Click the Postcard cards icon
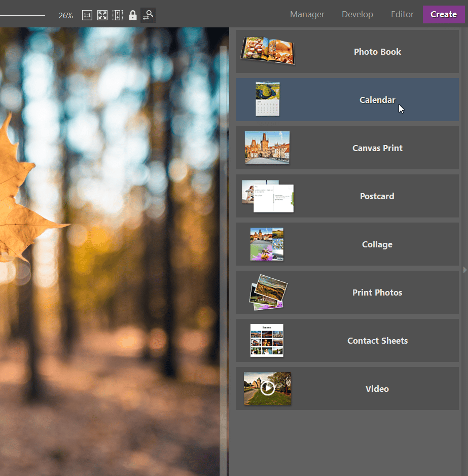Image resolution: width=468 pixels, height=476 pixels. [x=268, y=196]
